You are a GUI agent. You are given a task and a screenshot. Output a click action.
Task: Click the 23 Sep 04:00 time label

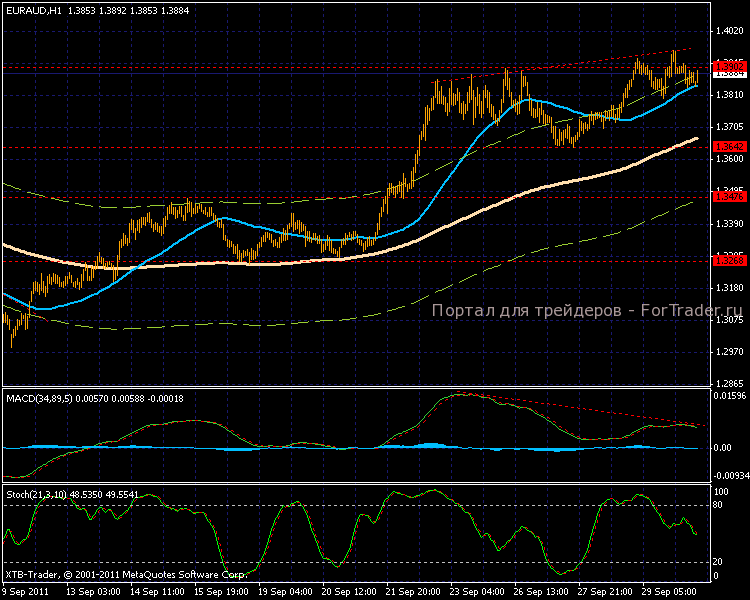tap(477, 592)
